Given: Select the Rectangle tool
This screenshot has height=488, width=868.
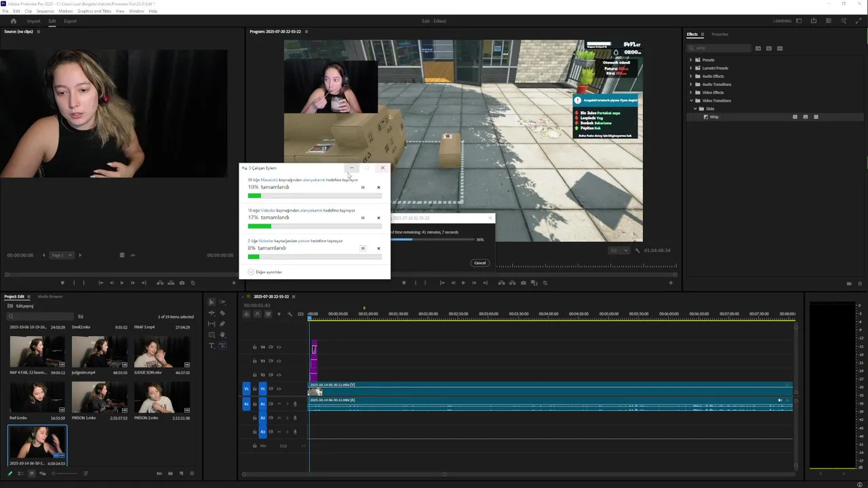Looking at the screenshot, I should 212,335.
